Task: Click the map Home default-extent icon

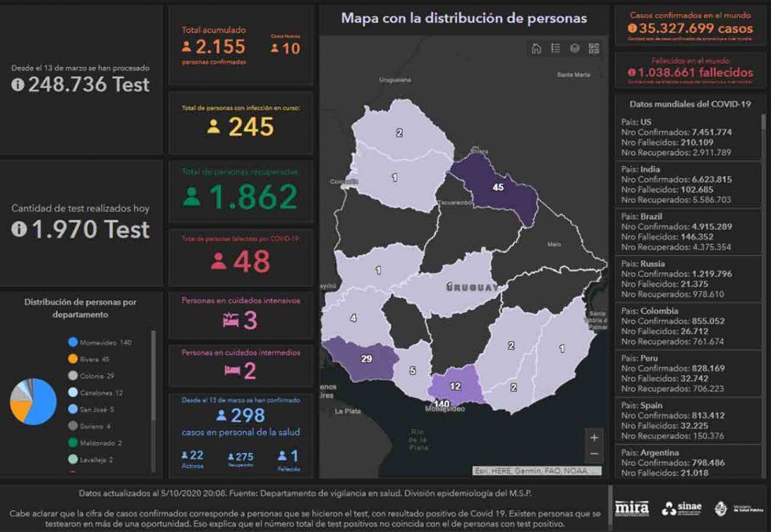Action: (x=536, y=49)
